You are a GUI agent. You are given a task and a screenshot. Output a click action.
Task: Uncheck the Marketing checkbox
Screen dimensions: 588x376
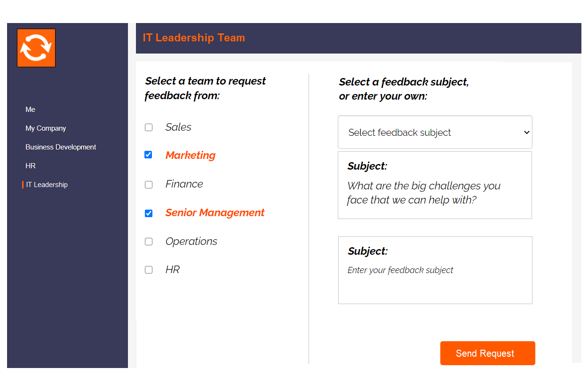click(149, 155)
